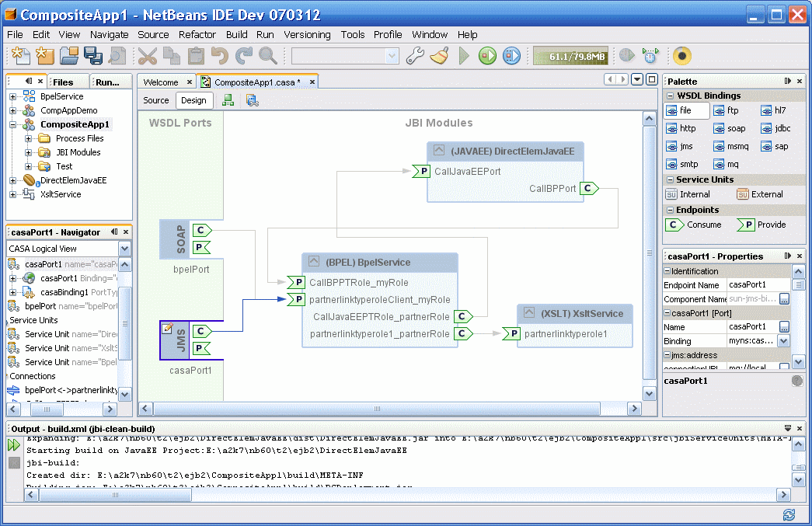Select the Internal service unit palette item
812x526 pixels.
(688, 195)
